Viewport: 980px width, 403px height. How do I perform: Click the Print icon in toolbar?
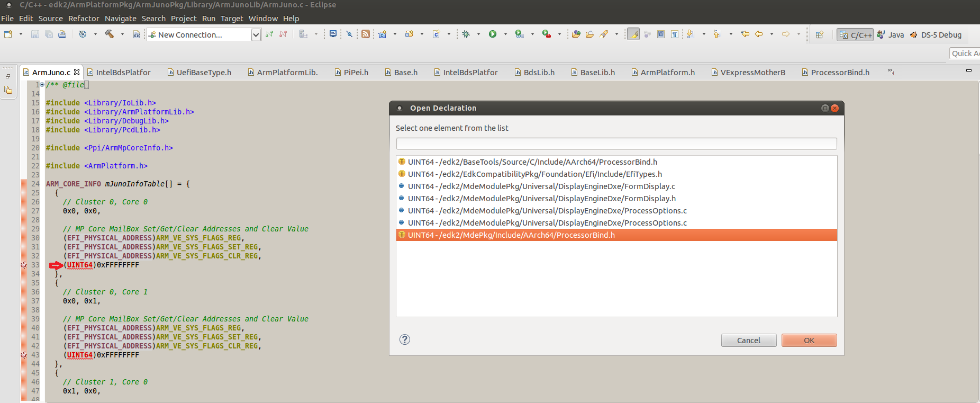(62, 34)
